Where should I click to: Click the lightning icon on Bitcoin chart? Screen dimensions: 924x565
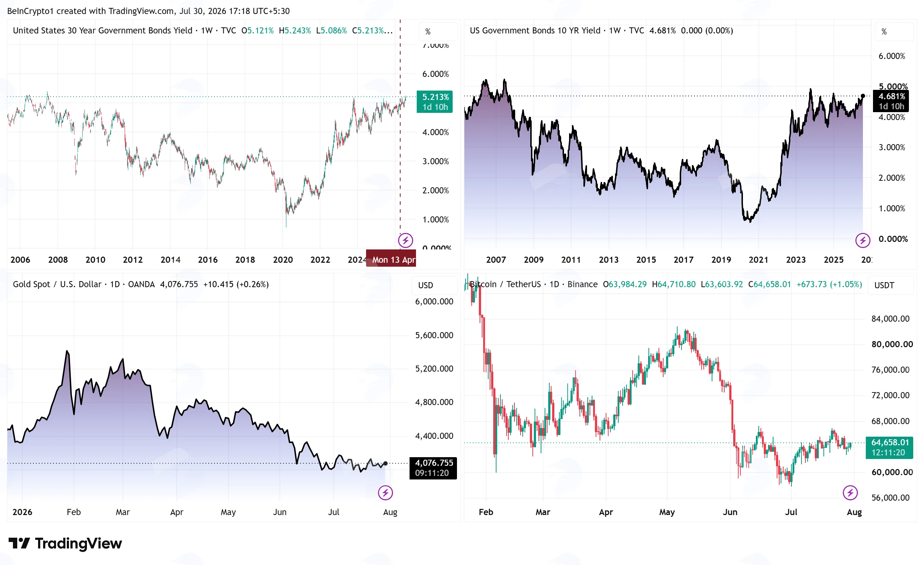[x=850, y=493]
